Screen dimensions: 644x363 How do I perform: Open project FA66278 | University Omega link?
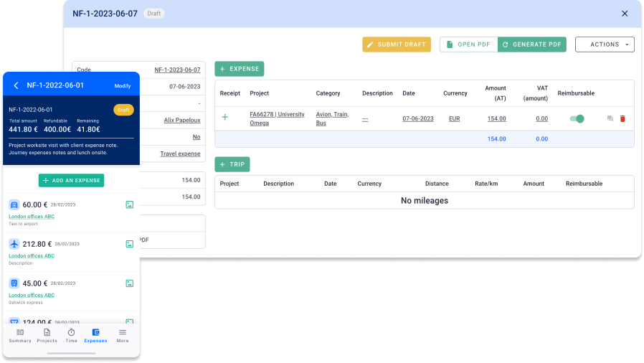pos(278,118)
